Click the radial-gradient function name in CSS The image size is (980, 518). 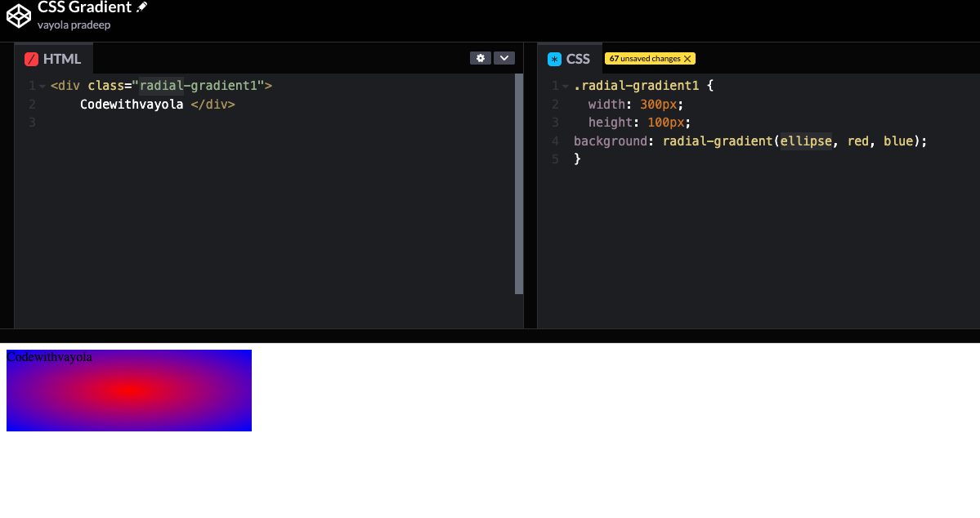coord(718,141)
